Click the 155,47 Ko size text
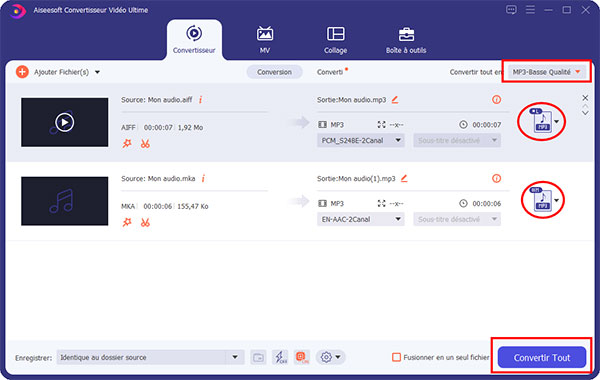The image size is (600, 380). pyautogui.click(x=193, y=206)
